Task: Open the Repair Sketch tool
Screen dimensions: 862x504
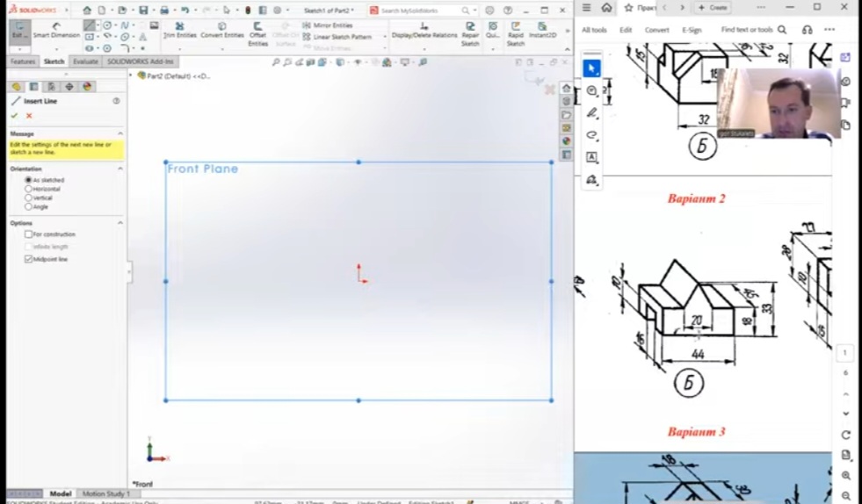Action: click(470, 33)
